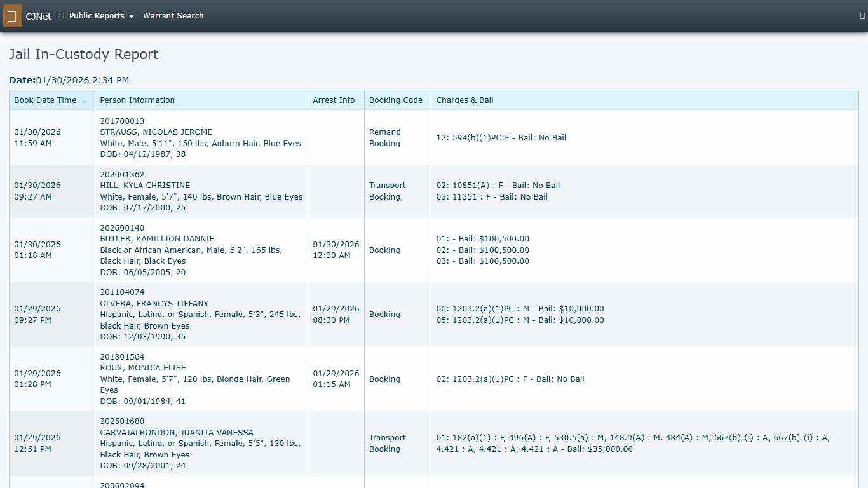Screen dimensions: 868x488
Task: Open booking record 201700013 for Strauss
Action: click(x=122, y=121)
